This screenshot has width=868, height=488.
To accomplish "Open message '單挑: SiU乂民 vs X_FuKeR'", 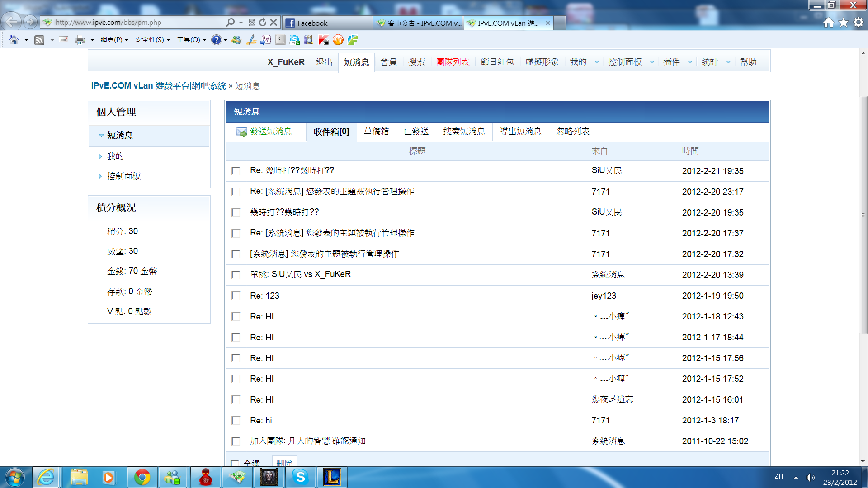I will pos(300,274).
